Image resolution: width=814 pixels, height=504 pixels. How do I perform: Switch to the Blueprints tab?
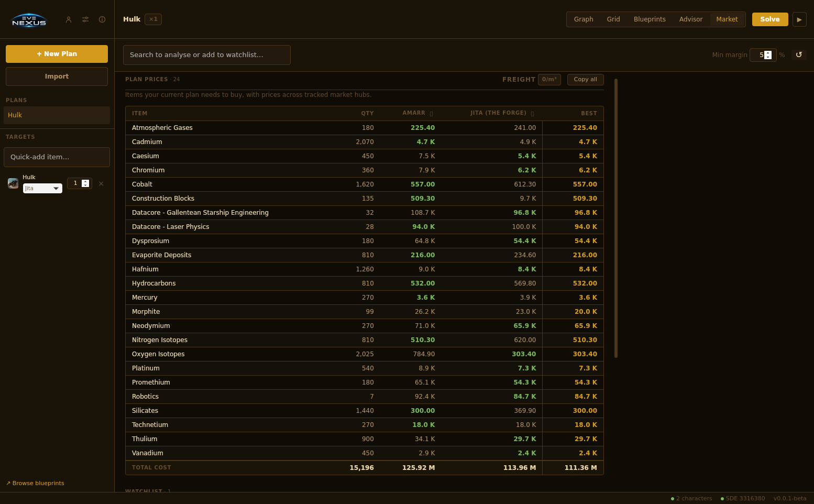click(x=650, y=19)
